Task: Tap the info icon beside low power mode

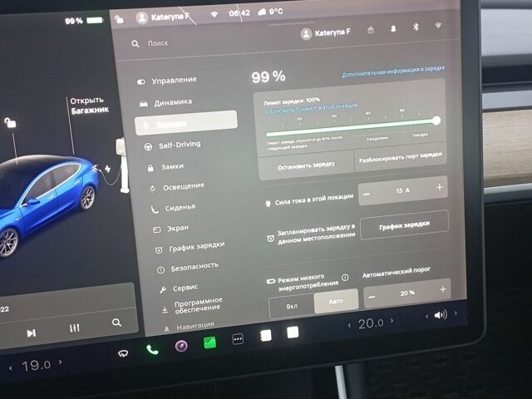Action: click(345, 278)
